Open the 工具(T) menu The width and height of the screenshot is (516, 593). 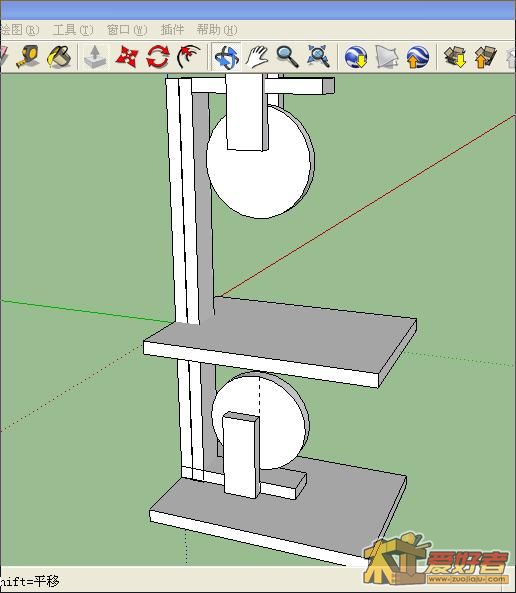coord(73,29)
